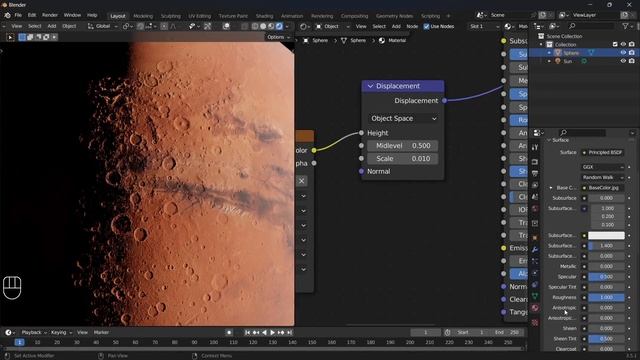This screenshot has width=640, height=360.
Task: Click the select box mode icon in viewport
Action: [22, 37]
